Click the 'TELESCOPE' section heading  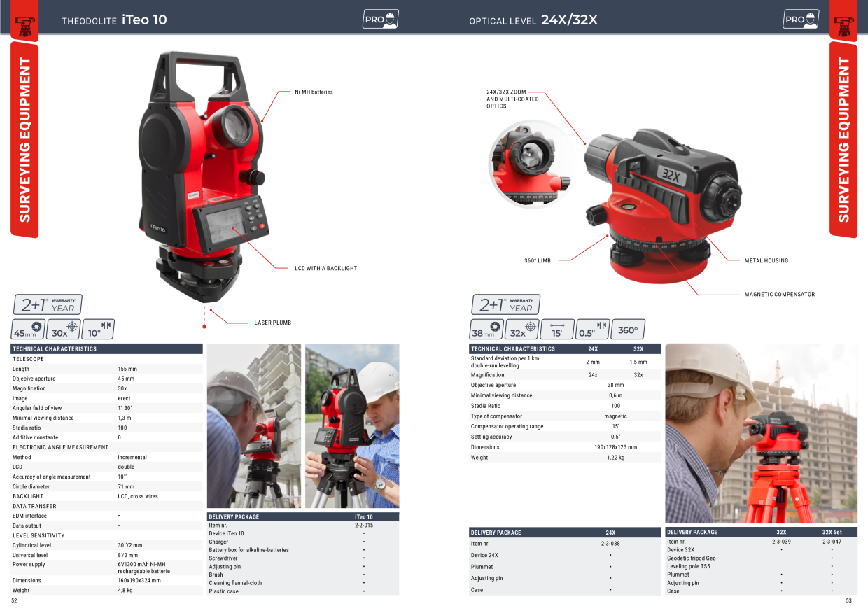pyautogui.click(x=28, y=359)
